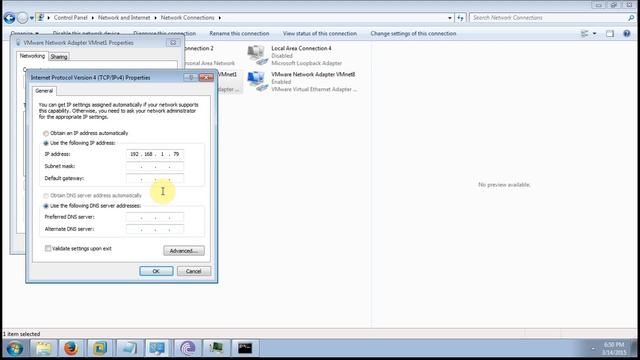640x360 pixels.
Task: Click the Local Area Connection 4 name
Action: [301, 48]
